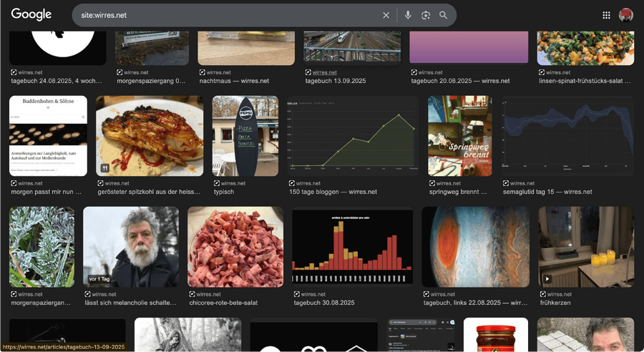The width and height of the screenshot is (644, 352).
Task: Open the semaglutid tag 15 chart thumbnail
Action: (567, 136)
